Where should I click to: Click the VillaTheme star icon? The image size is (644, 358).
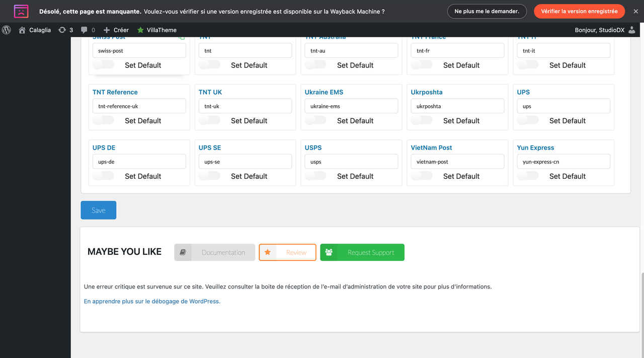[x=140, y=30]
